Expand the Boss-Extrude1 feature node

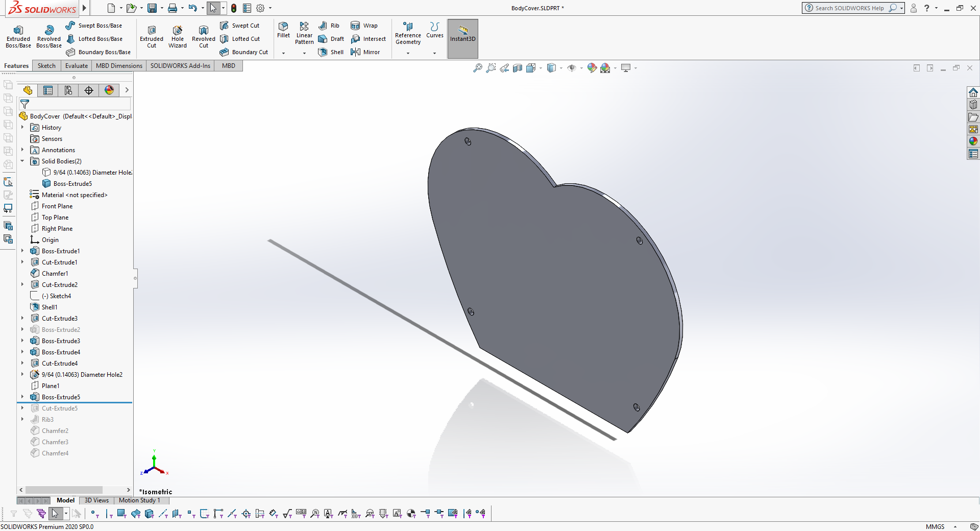coord(22,251)
